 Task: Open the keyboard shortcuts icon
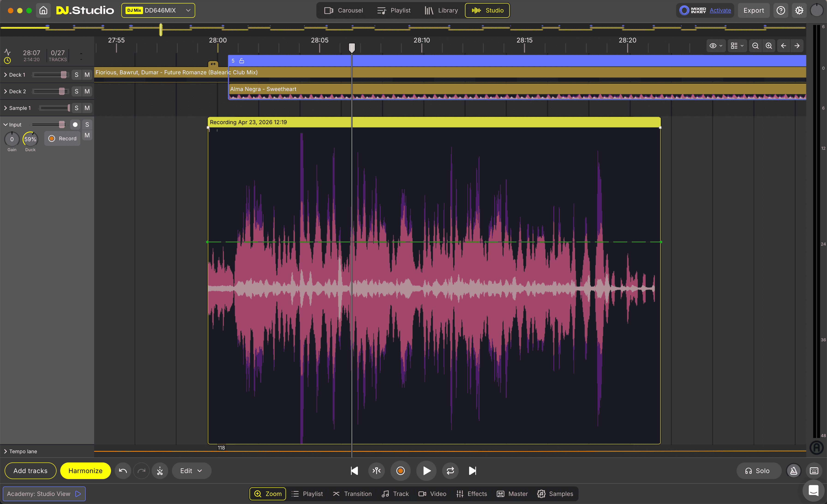[814, 471]
